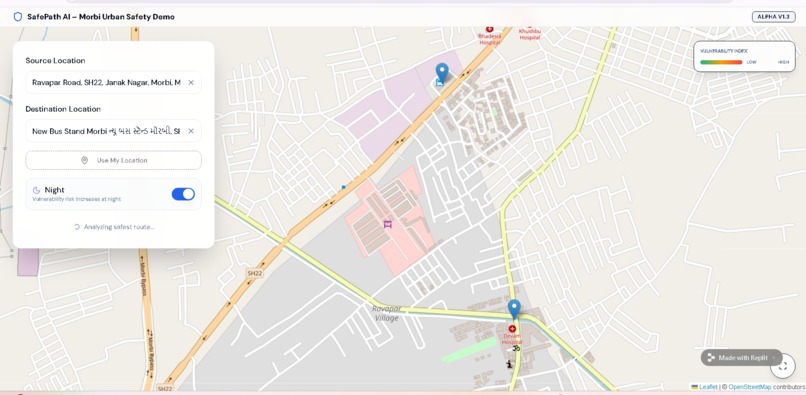Click the ALPHA V1.3 badge
The width and height of the screenshot is (806, 395).
tap(774, 17)
